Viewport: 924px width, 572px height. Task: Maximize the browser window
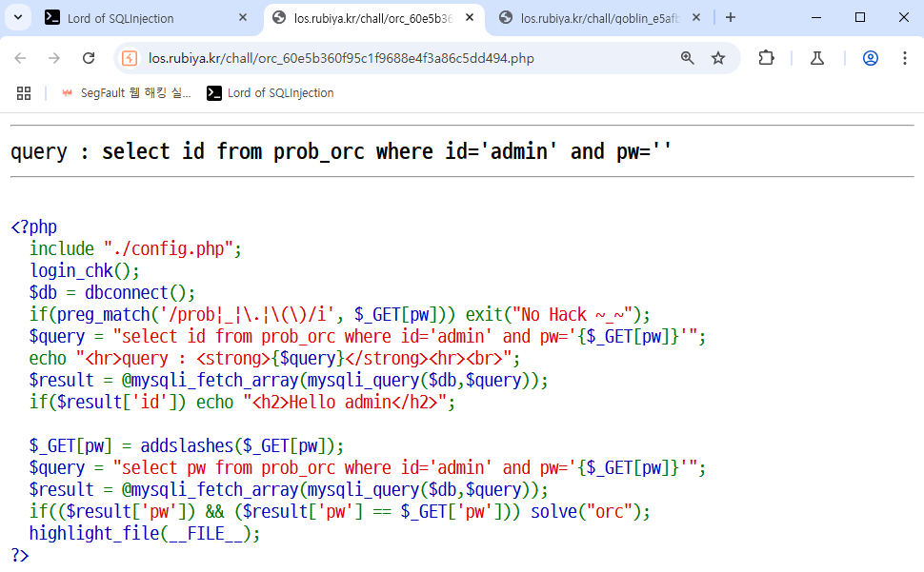[860, 18]
